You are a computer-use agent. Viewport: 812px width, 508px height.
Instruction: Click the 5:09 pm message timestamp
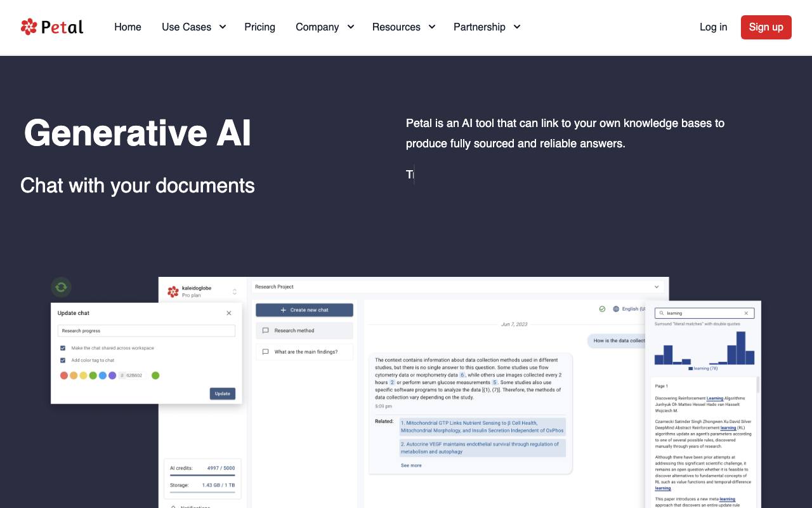[x=383, y=406]
